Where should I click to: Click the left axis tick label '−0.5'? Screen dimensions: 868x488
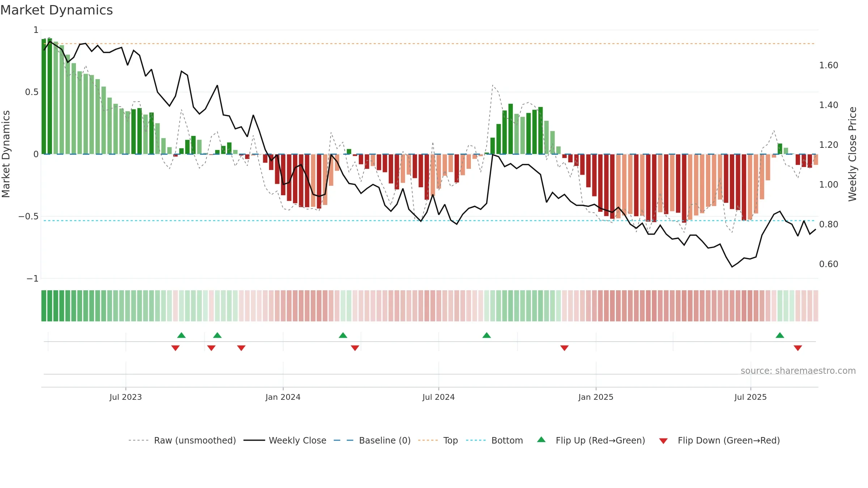click(29, 217)
